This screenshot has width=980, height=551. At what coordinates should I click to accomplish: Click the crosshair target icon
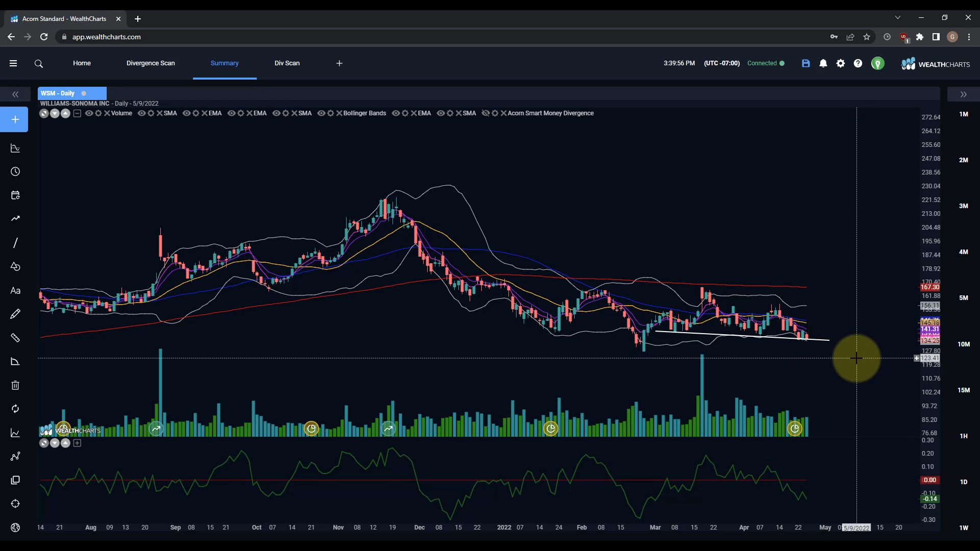(15, 504)
